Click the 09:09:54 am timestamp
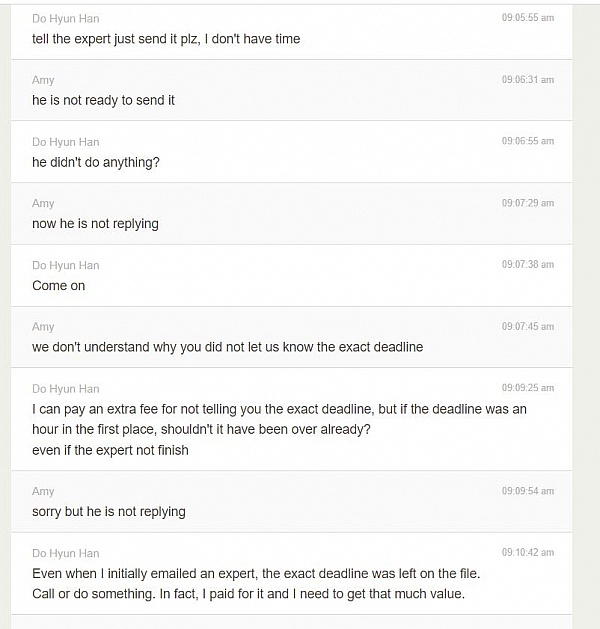Viewport: 600px width, 629px height. 527,491
